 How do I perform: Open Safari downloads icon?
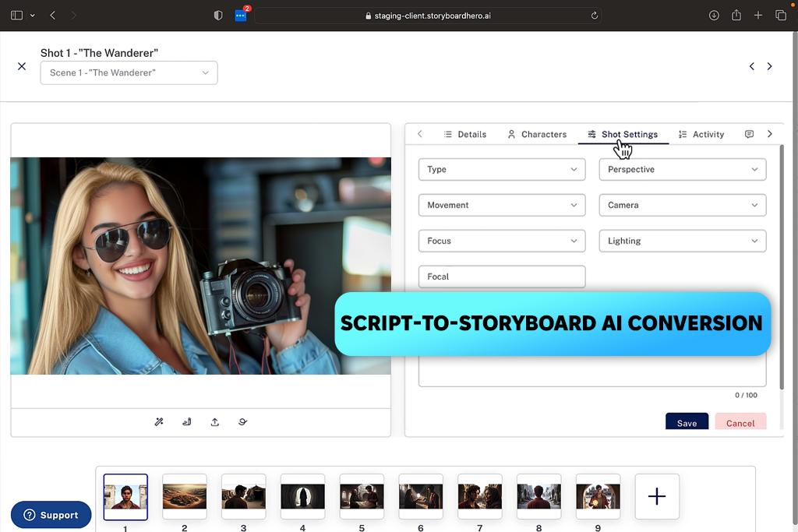coord(714,16)
